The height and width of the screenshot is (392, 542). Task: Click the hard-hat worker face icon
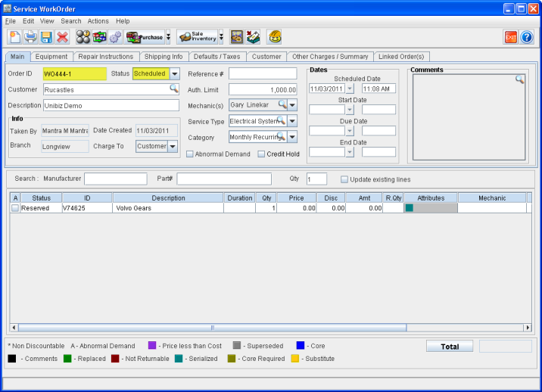(x=275, y=37)
